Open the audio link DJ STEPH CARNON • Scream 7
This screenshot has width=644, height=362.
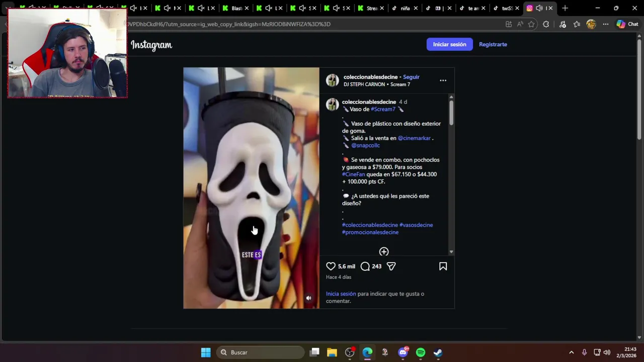(377, 84)
